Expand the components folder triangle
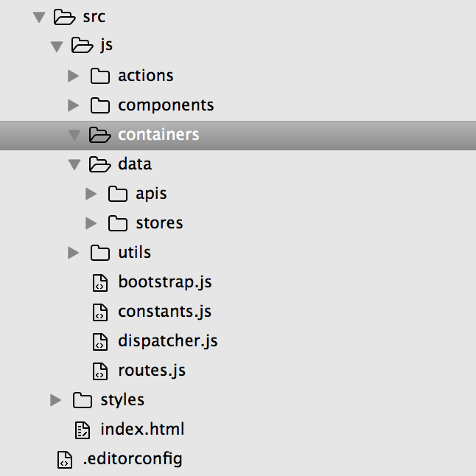Viewport: 476px width, 476px height. [73, 105]
